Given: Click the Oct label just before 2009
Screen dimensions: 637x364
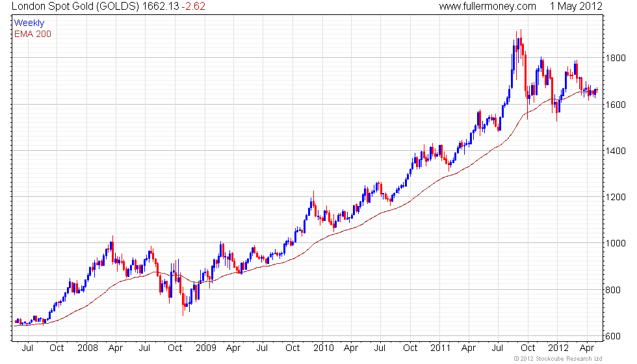Looking at the screenshot, I should tap(175, 348).
